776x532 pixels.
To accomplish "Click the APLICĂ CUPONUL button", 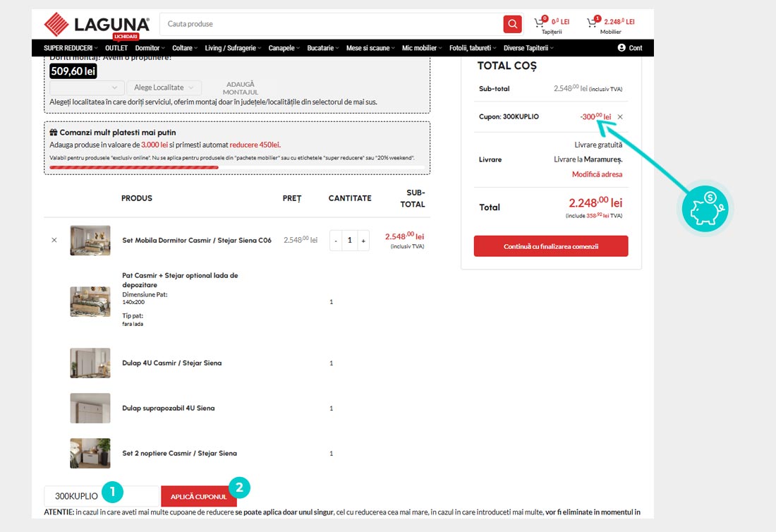I will point(198,496).
